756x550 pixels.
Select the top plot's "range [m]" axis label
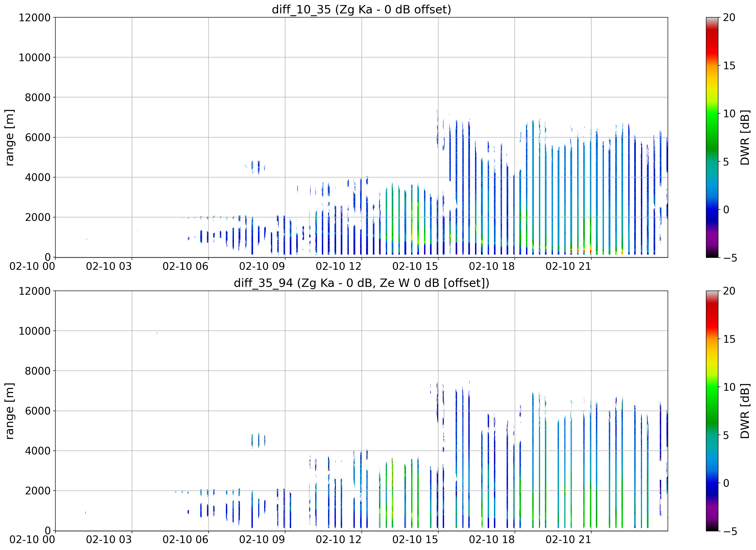point(9,137)
